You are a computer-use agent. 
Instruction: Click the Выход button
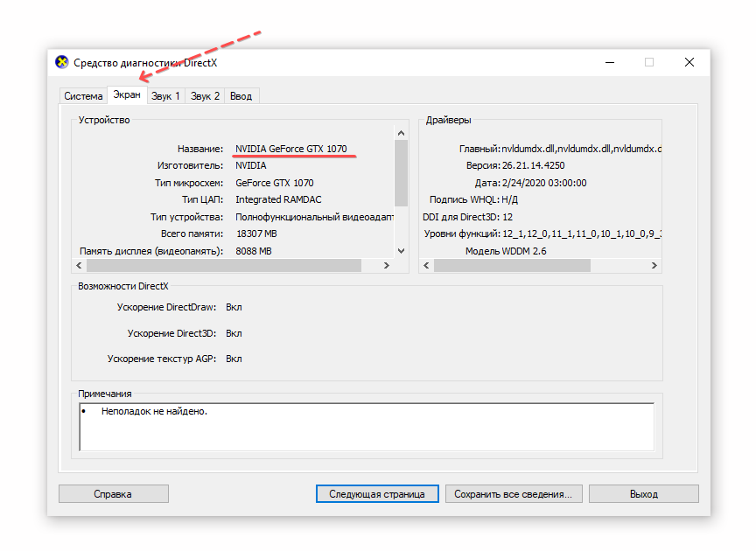pos(644,493)
